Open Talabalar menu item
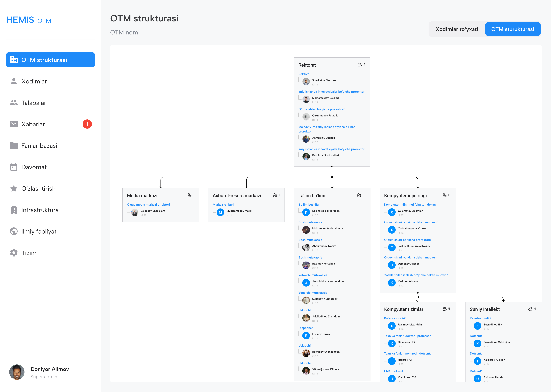The height and width of the screenshot is (392, 551). (x=50, y=103)
